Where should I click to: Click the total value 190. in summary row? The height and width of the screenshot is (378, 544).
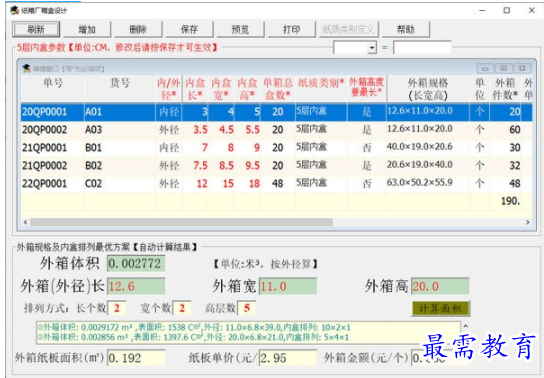pyautogui.click(x=510, y=201)
